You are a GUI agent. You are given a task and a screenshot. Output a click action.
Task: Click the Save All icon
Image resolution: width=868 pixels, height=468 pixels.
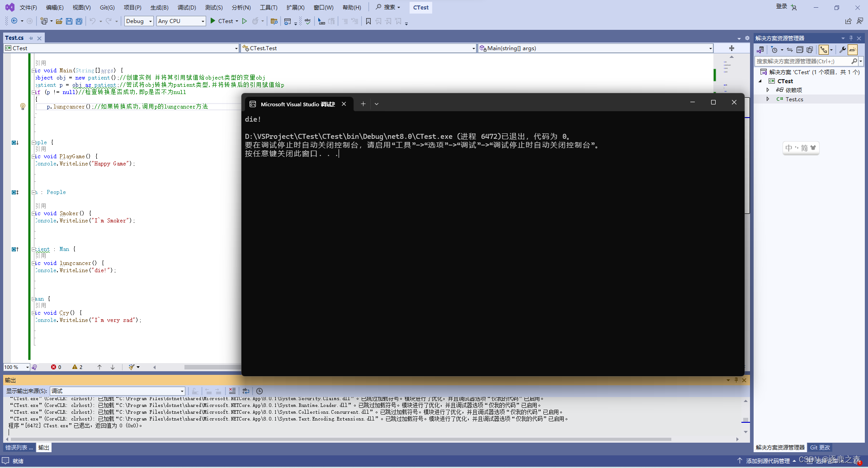click(x=79, y=21)
